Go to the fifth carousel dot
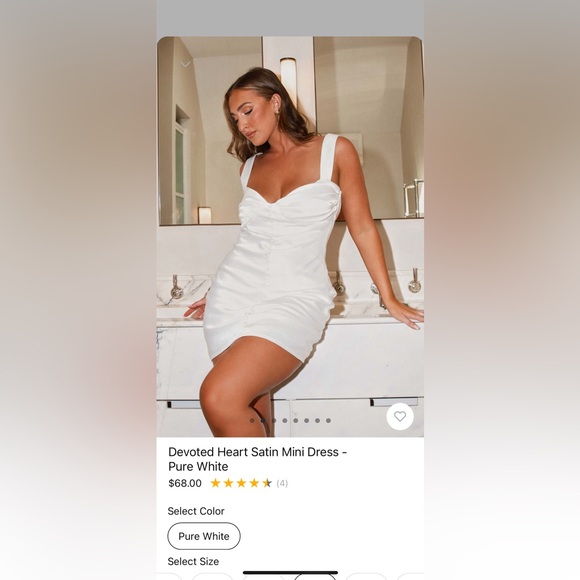This screenshot has height=580, width=580. 296,421
